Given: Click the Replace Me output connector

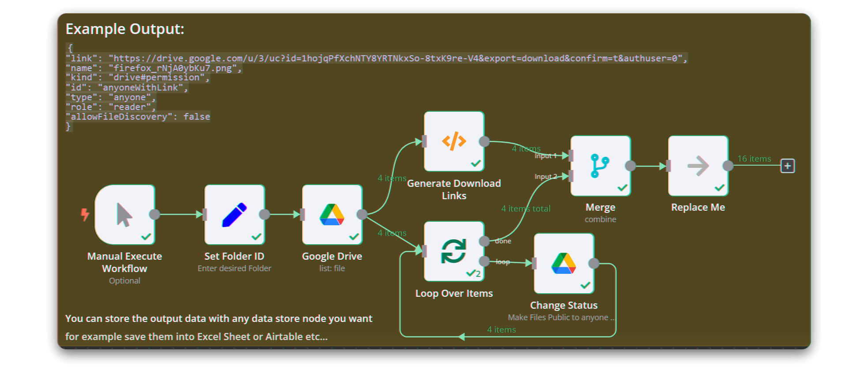Looking at the screenshot, I should [728, 166].
